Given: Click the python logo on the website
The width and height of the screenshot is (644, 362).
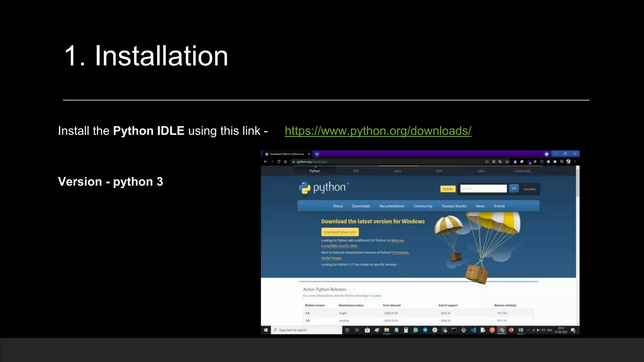Looking at the screenshot, I should click(324, 188).
